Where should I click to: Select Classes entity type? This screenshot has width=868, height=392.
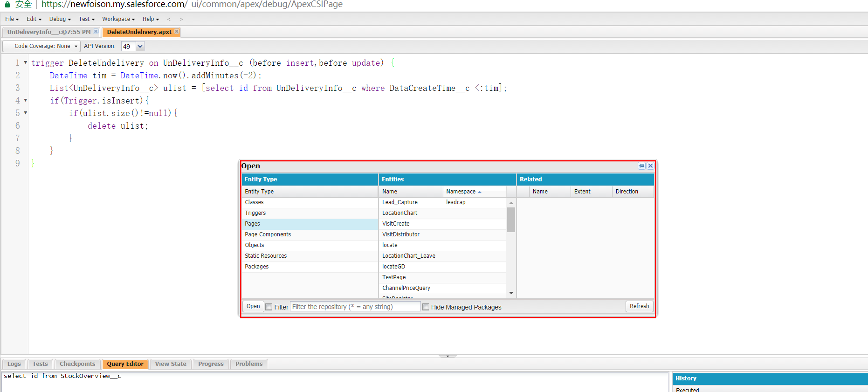pyautogui.click(x=310, y=202)
